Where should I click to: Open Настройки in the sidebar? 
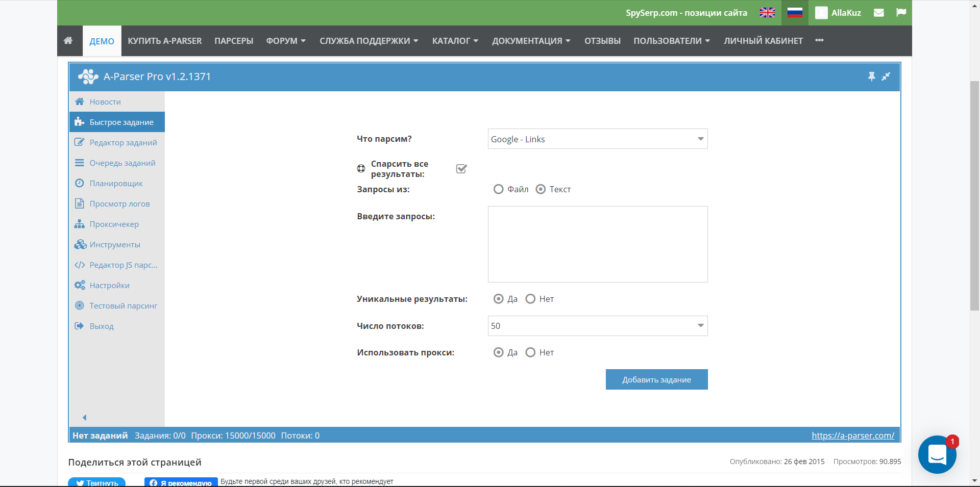pyautogui.click(x=117, y=285)
